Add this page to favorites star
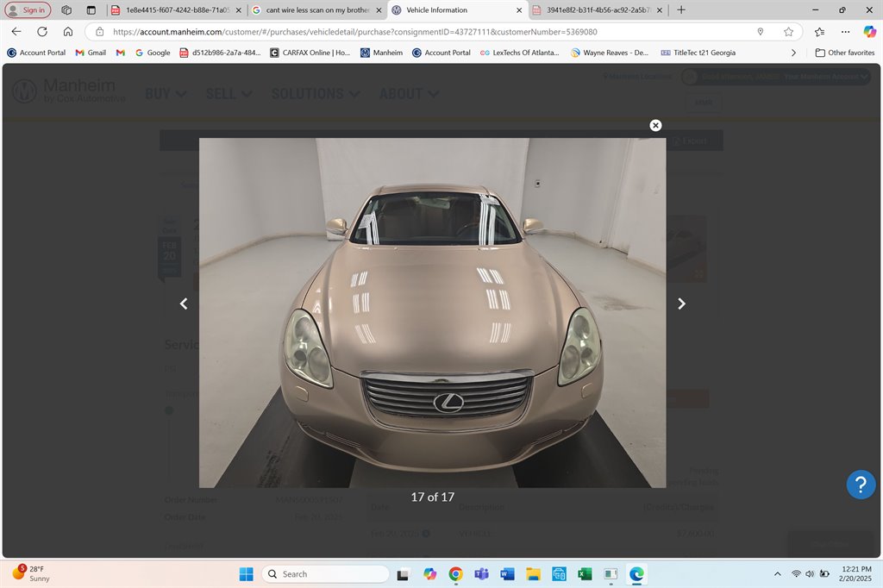 [x=788, y=32]
